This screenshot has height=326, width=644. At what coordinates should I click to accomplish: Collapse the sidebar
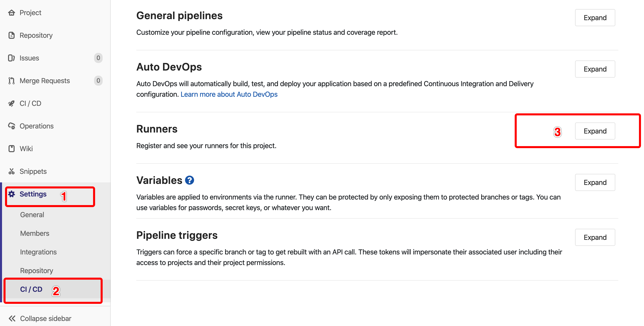point(40,318)
